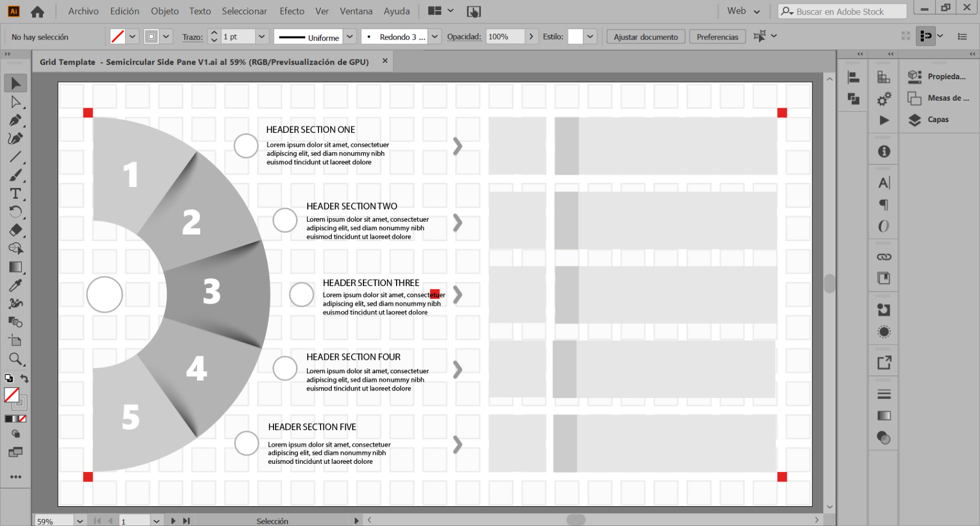This screenshot has width=980, height=526.
Task: Swap fill and stroke colors
Action: pos(25,378)
